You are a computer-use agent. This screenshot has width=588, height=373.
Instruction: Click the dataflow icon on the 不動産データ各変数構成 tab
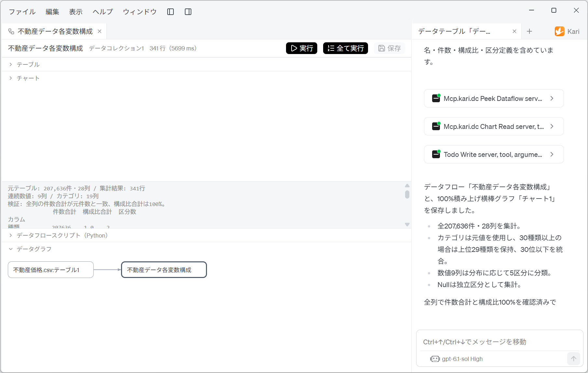tap(11, 31)
